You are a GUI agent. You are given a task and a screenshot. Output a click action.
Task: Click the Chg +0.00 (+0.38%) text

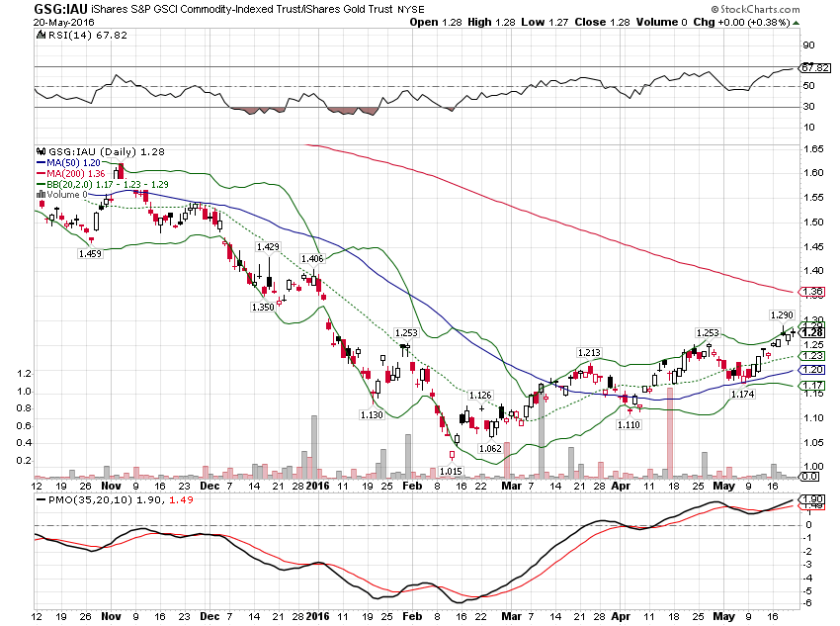742,23
